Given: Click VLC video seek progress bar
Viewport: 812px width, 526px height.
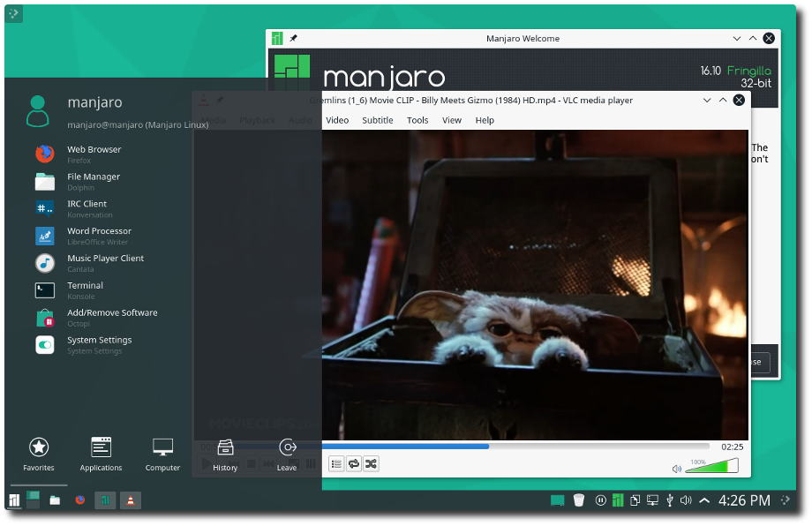Looking at the screenshot, I should click(530, 447).
